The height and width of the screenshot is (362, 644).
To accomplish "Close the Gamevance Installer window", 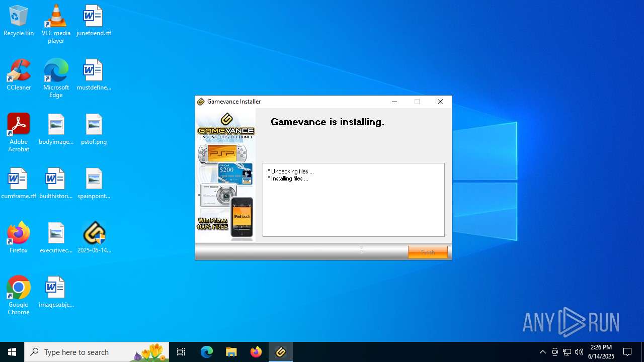I will tap(440, 102).
